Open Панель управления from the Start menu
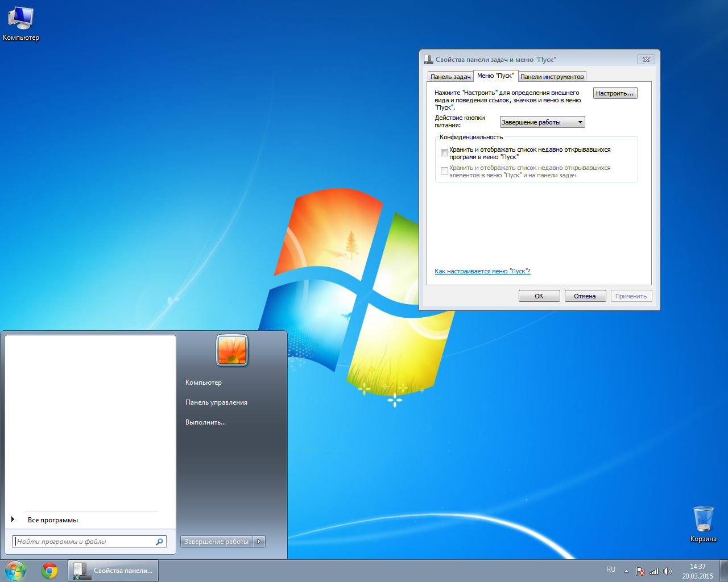The height and width of the screenshot is (582, 728). pyautogui.click(x=216, y=402)
